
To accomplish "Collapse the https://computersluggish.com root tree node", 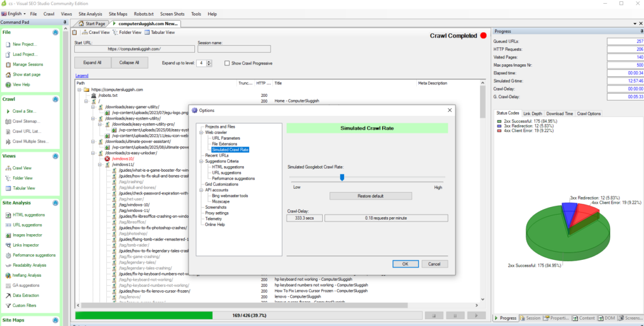I will pos(79,89).
